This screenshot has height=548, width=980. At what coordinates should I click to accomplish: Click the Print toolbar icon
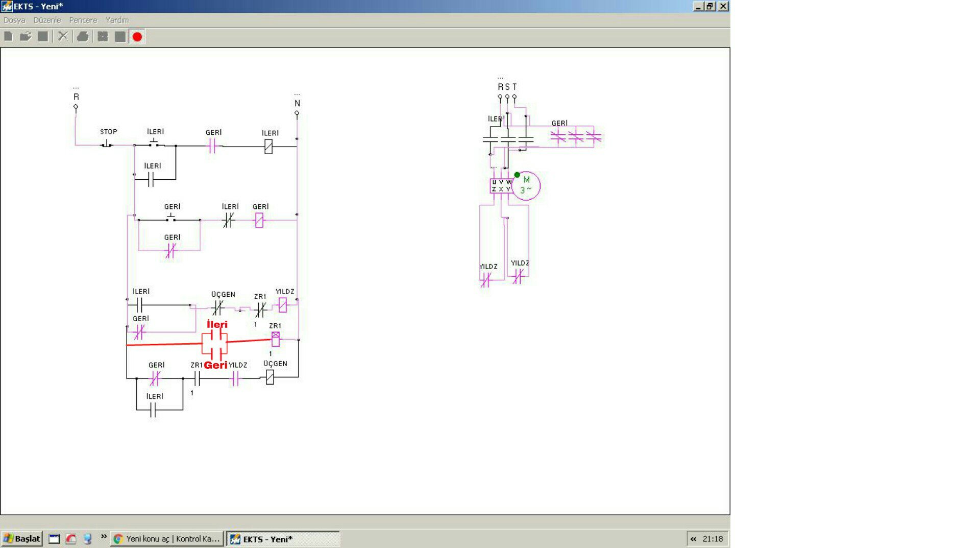click(83, 36)
